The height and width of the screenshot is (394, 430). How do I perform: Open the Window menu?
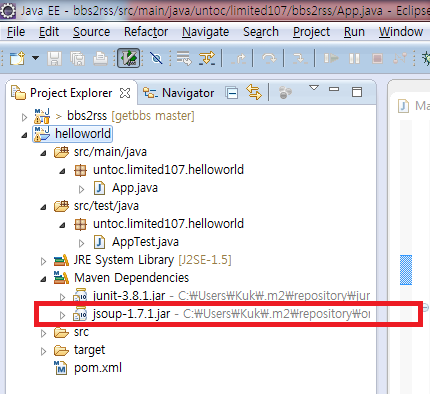point(401,32)
